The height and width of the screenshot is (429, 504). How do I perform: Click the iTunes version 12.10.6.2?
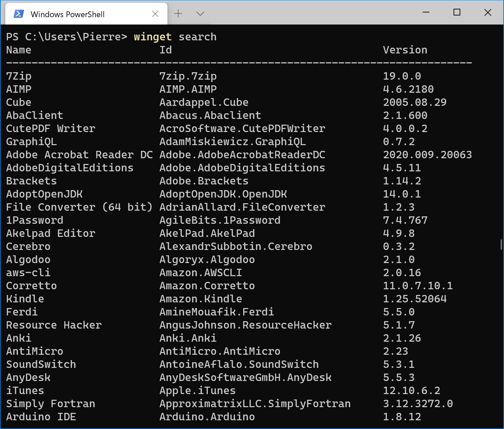[412, 391]
